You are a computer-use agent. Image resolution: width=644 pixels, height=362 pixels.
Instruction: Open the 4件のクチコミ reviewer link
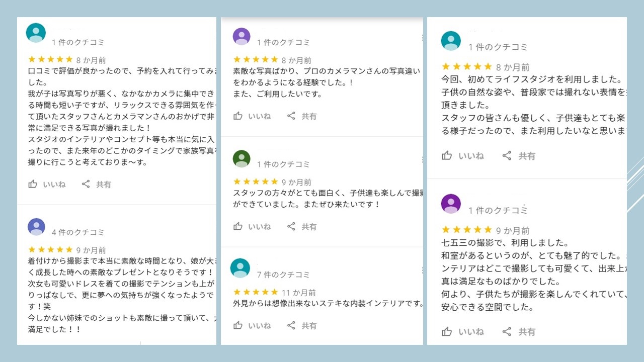[78, 232]
